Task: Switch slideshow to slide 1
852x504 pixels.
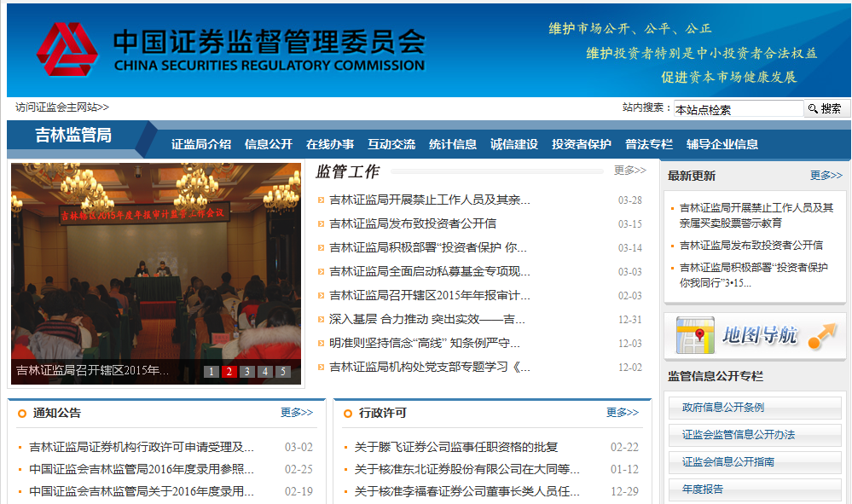Action: (x=211, y=372)
